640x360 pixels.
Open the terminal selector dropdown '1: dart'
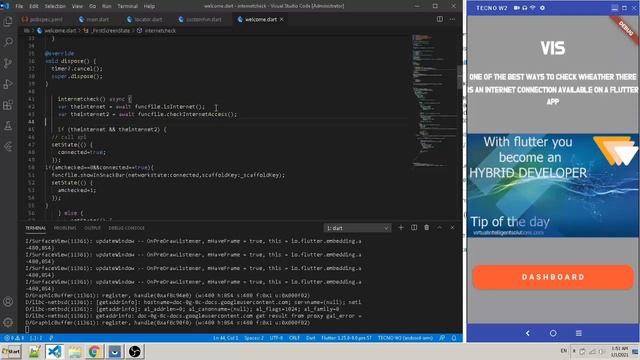[x=358, y=228]
